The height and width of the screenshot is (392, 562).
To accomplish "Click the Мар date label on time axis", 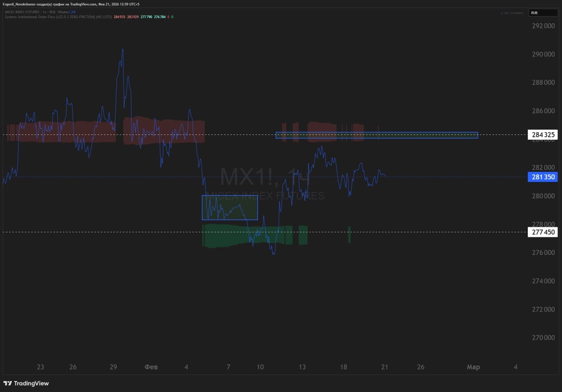I will [x=473, y=367].
